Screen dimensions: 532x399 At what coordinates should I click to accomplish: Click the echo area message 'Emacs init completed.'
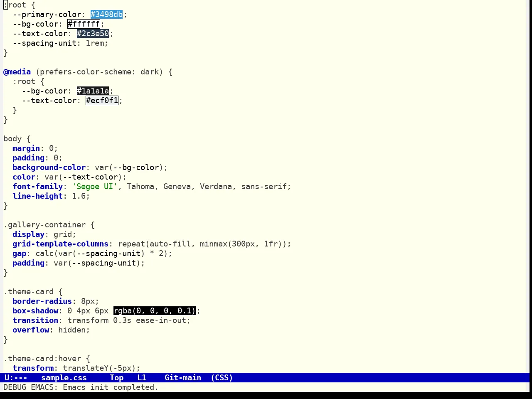tap(111, 387)
